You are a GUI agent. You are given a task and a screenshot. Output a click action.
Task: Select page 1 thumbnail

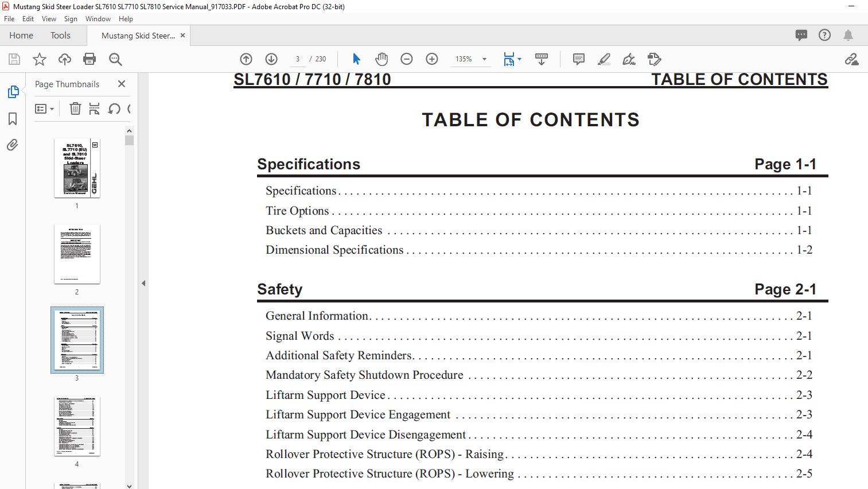[77, 168]
